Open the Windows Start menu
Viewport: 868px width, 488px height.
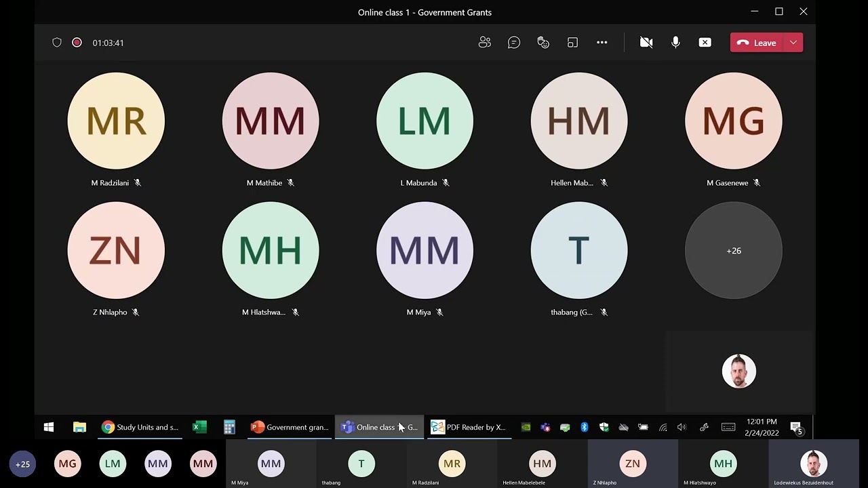click(49, 427)
